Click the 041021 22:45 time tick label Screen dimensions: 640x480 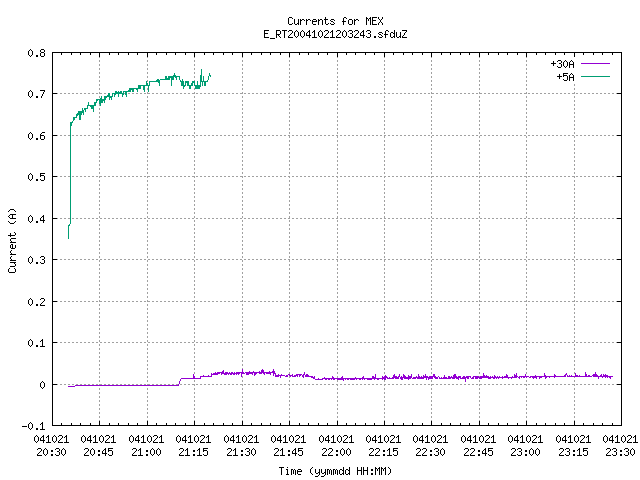click(478, 446)
